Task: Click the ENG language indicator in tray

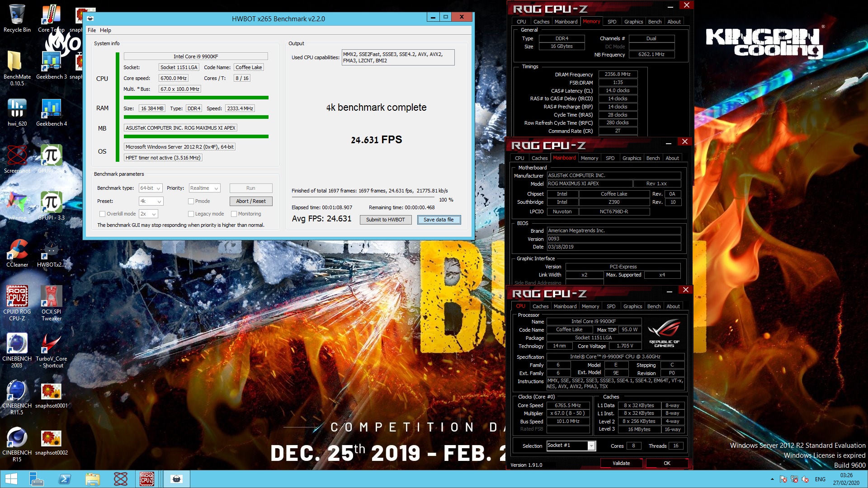Action: click(x=820, y=479)
